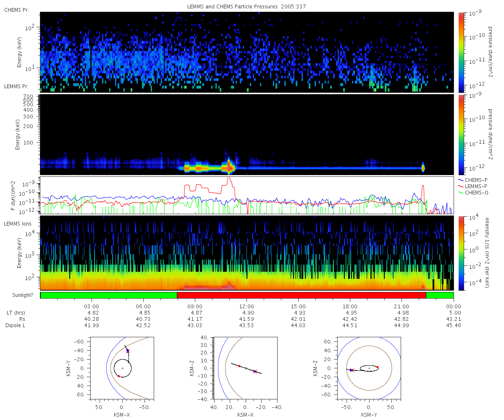Viewport: 504px width, 420px height.
Task: Click the LEMMS Ions intensity color bar
Action: point(461,253)
